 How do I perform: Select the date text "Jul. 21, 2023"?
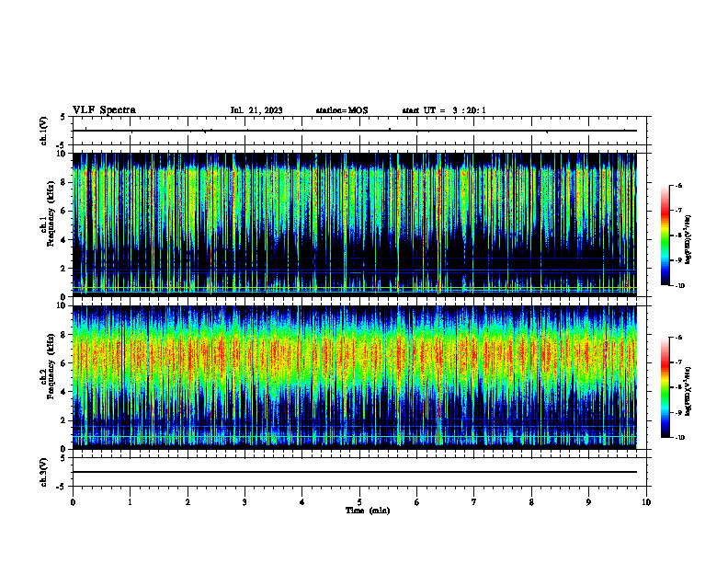(256, 110)
